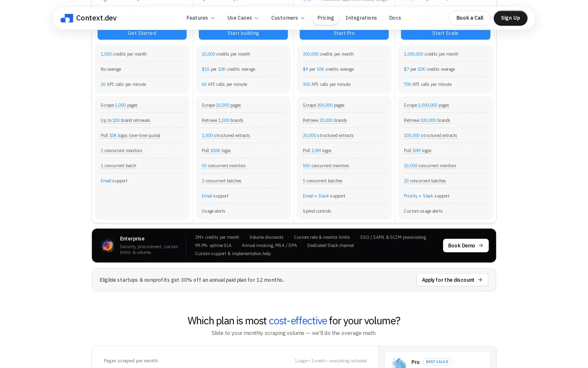The height and width of the screenshot is (368, 588).
Task: Click the arrow icon in Apply for the discount
Action: (x=480, y=280)
